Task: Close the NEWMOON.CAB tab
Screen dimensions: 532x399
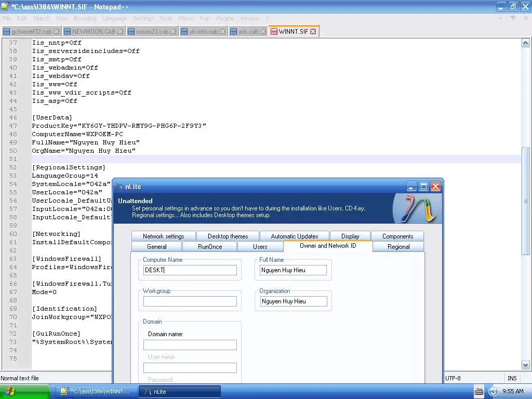Action: click(120, 32)
